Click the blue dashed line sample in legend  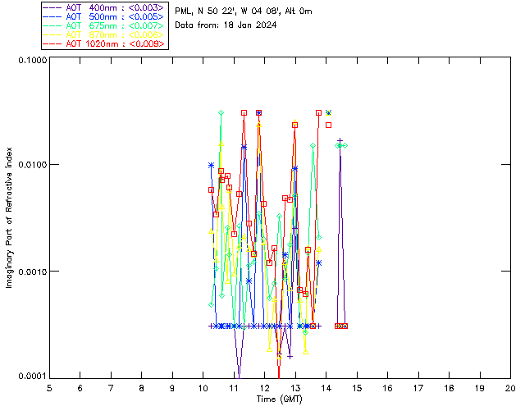(52, 16)
